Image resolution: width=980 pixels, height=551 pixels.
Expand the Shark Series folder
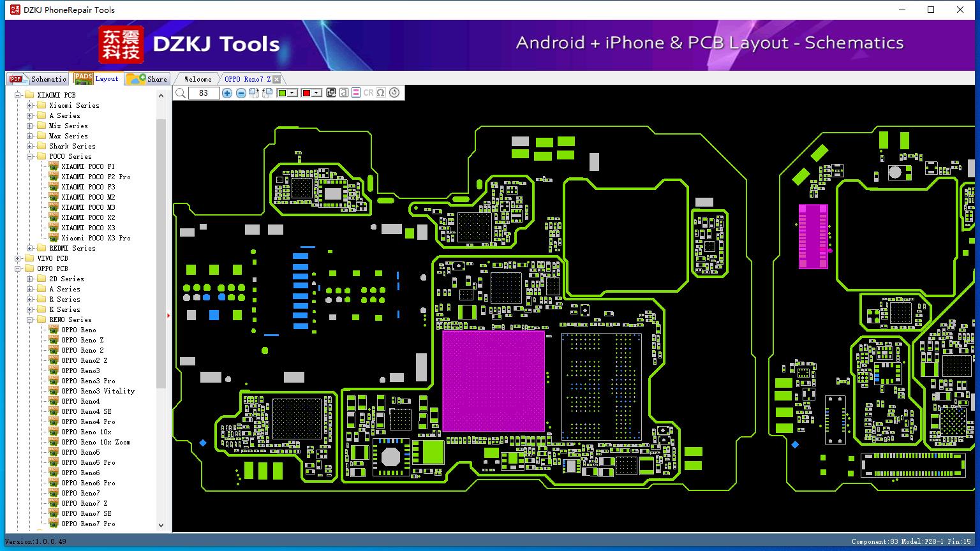[x=30, y=146]
